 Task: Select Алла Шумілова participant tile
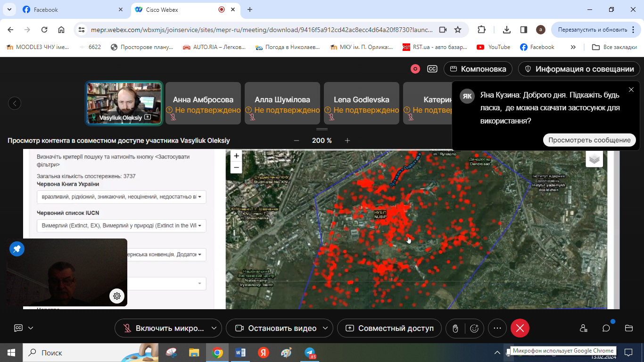[x=282, y=103]
